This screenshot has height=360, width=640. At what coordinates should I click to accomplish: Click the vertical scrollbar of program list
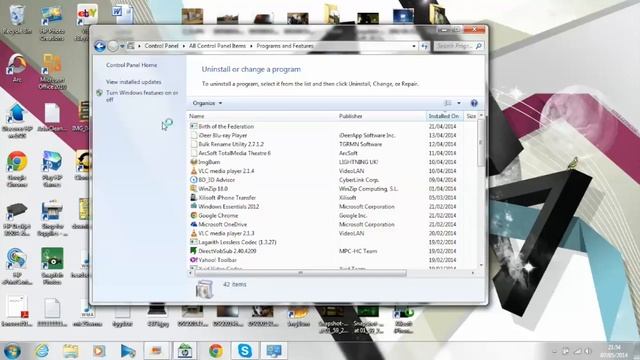[x=481, y=143]
